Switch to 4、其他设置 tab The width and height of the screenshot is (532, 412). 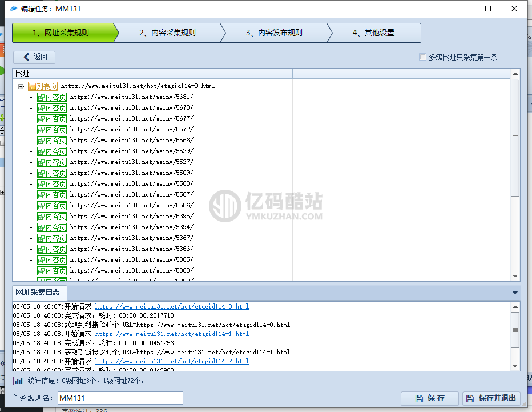click(x=374, y=33)
